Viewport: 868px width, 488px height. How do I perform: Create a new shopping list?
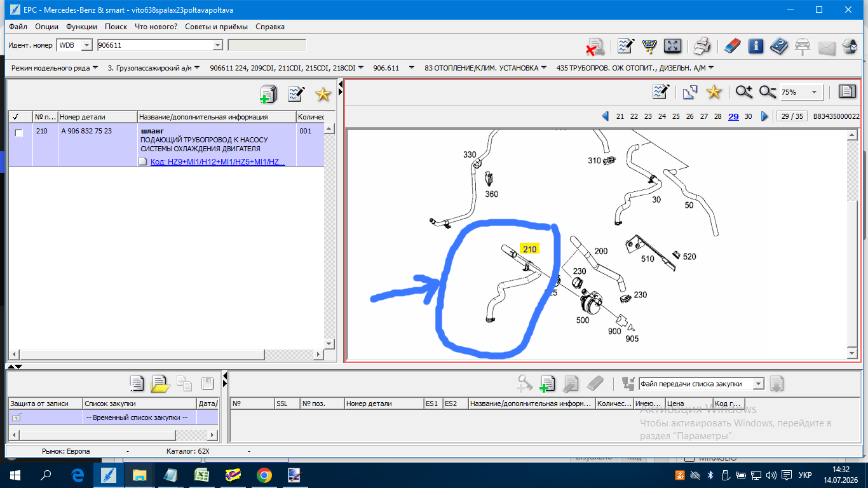137,383
